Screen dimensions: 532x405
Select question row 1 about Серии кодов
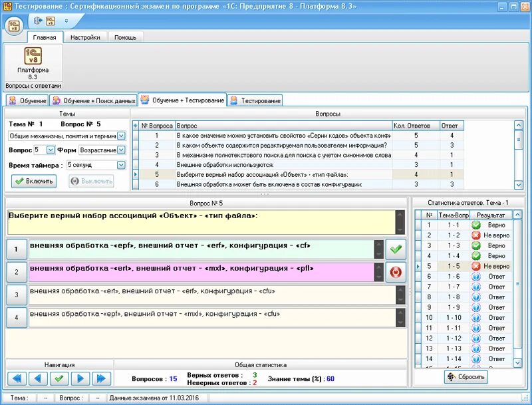[x=298, y=136]
